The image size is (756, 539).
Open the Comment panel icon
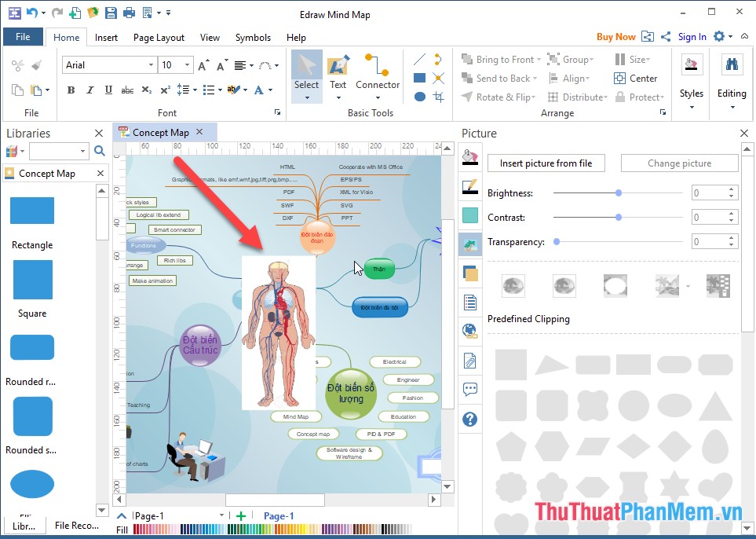click(469, 389)
